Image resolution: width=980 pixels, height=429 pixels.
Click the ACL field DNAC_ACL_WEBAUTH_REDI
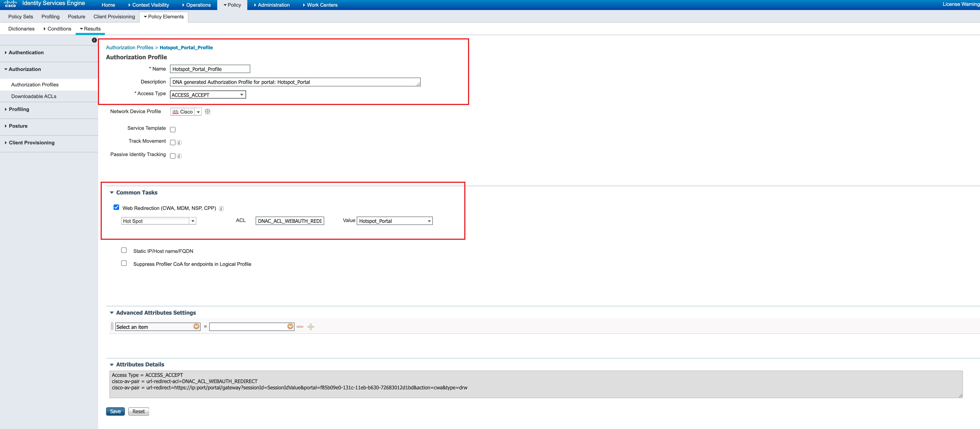point(290,221)
